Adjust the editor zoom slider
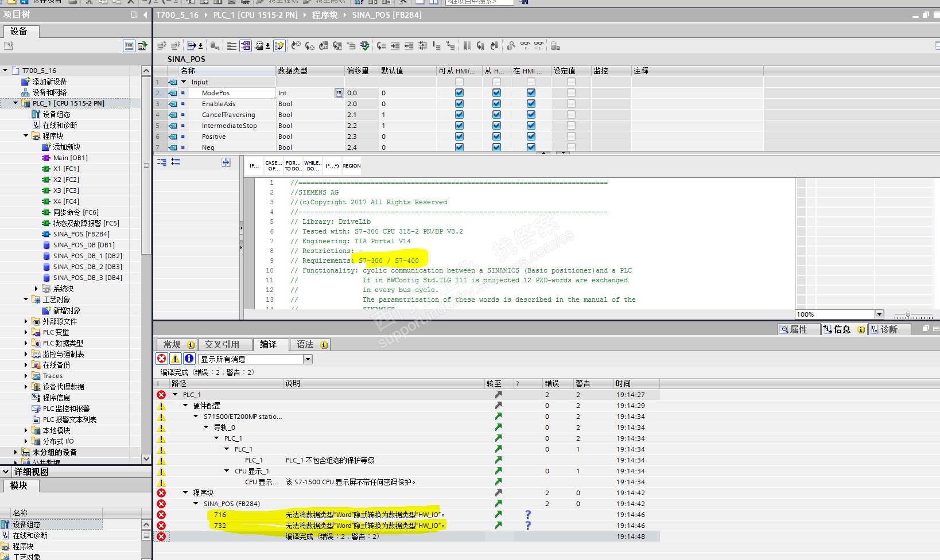940x560 pixels. [908, 315]
